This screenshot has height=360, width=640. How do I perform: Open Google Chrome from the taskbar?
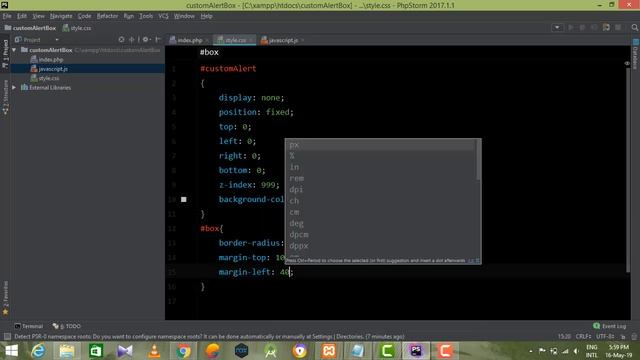point(183,351)
